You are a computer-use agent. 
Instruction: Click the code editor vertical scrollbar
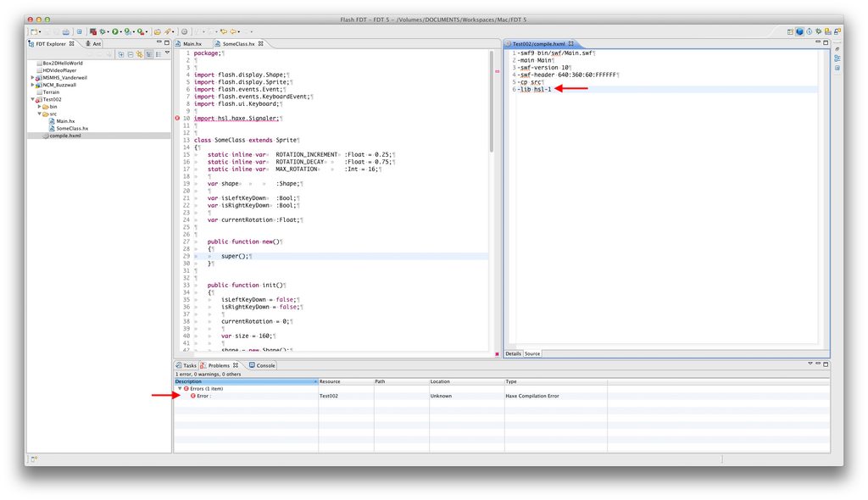(491, 102)
